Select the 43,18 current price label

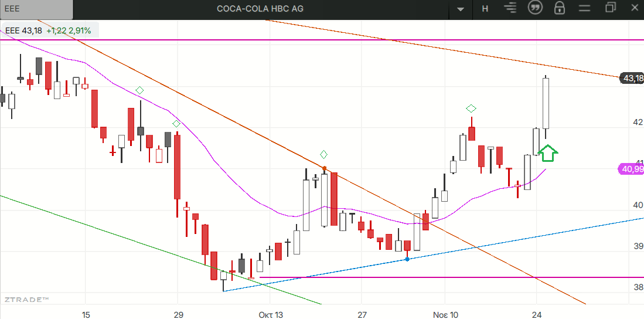tap(632, 78)
